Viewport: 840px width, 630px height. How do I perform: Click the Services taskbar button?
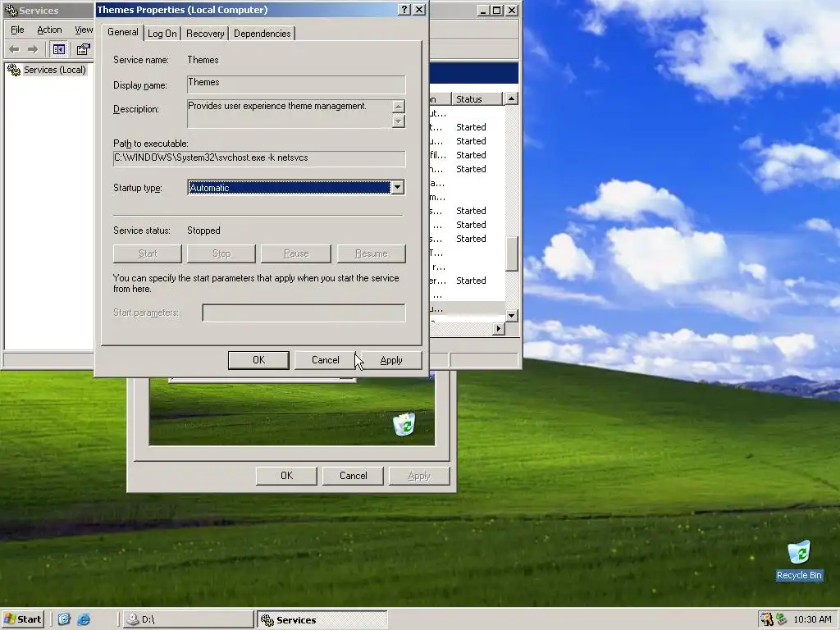tap(322, 619)
